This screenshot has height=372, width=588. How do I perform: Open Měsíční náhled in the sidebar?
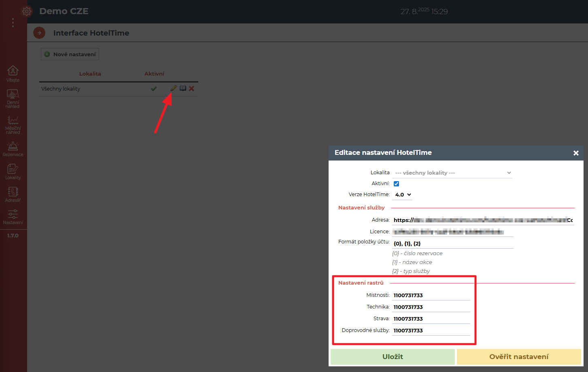point(13,125)
